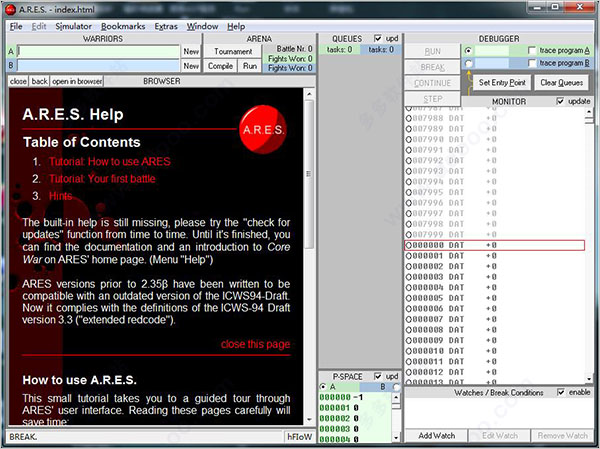Click open in browser button

[77, 81]
